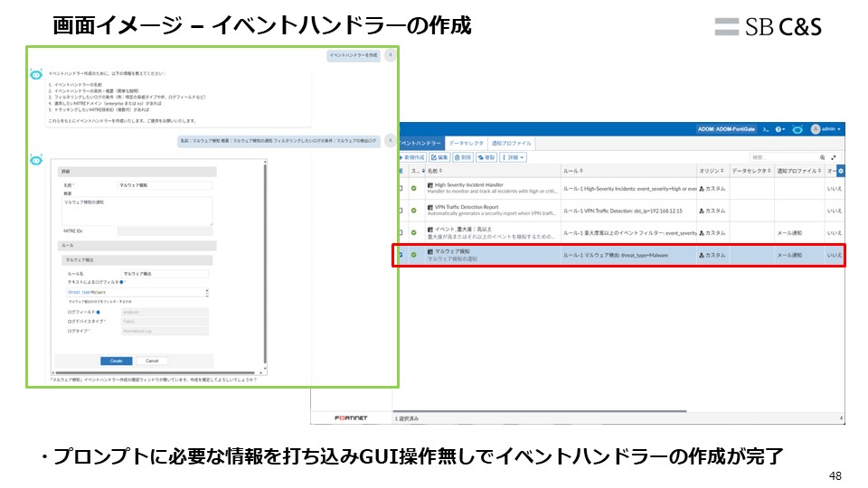Click the search magnifier icon in toolbar
The height and width of the screenshot is (488, 868).
point(822,157)
